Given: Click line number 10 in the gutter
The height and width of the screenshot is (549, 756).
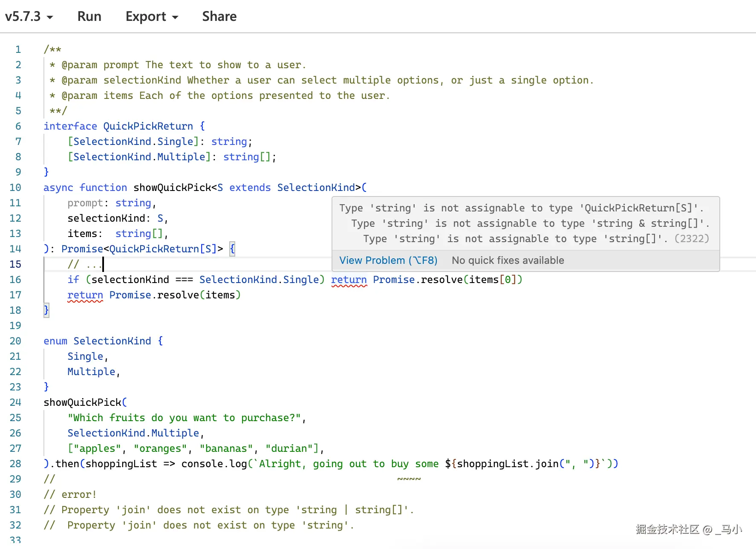Looking at the screenshot, I should [x=15, y=188].
